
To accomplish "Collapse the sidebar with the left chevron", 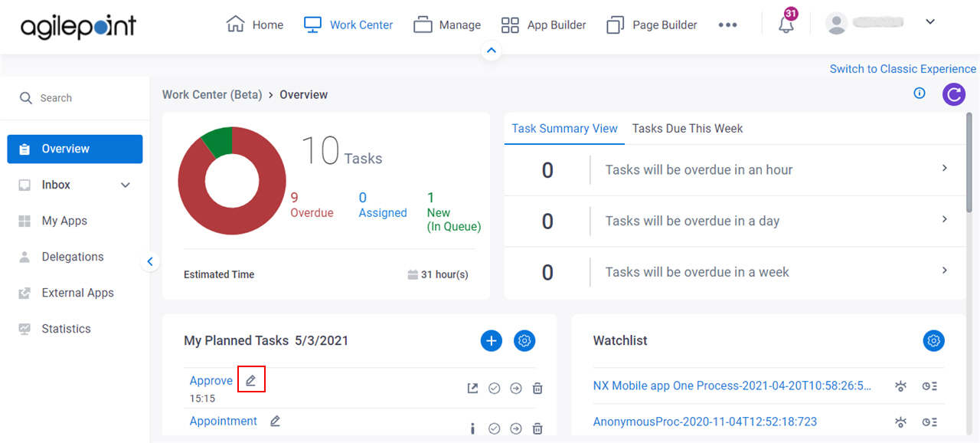I will [x=150, y=261].
